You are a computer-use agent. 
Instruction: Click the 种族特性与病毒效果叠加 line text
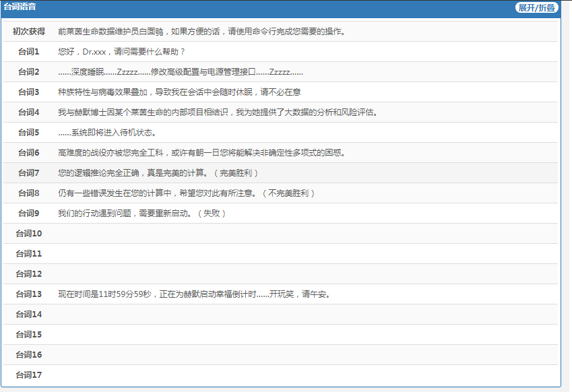179,92
